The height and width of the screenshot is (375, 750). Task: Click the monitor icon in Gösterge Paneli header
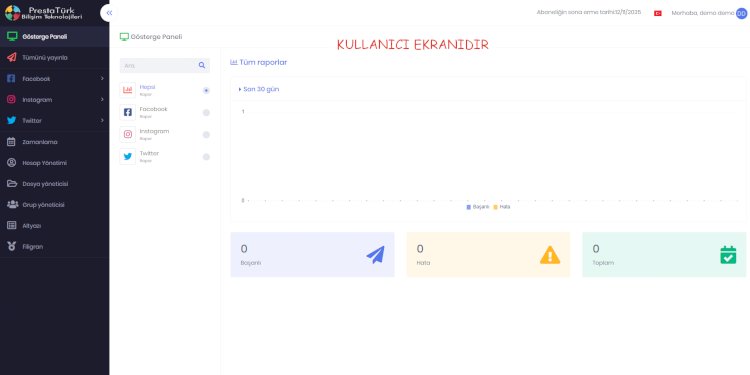(x=124, y=37)
